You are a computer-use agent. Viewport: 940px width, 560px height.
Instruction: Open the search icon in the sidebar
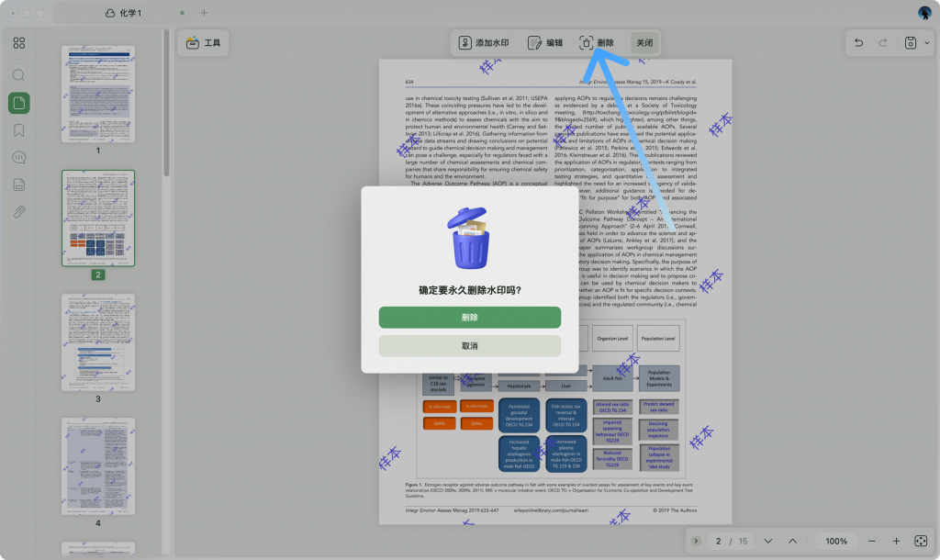point(19,75)
